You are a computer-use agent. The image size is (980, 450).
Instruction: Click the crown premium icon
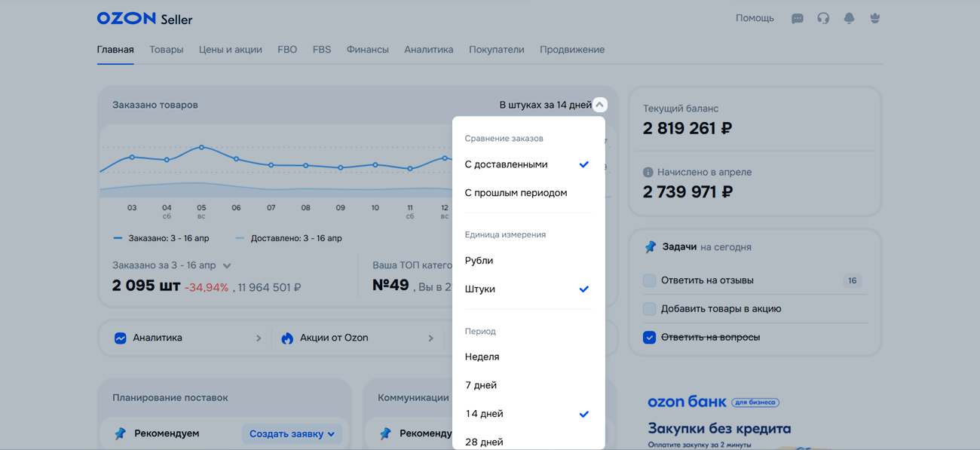click(874, 19)
